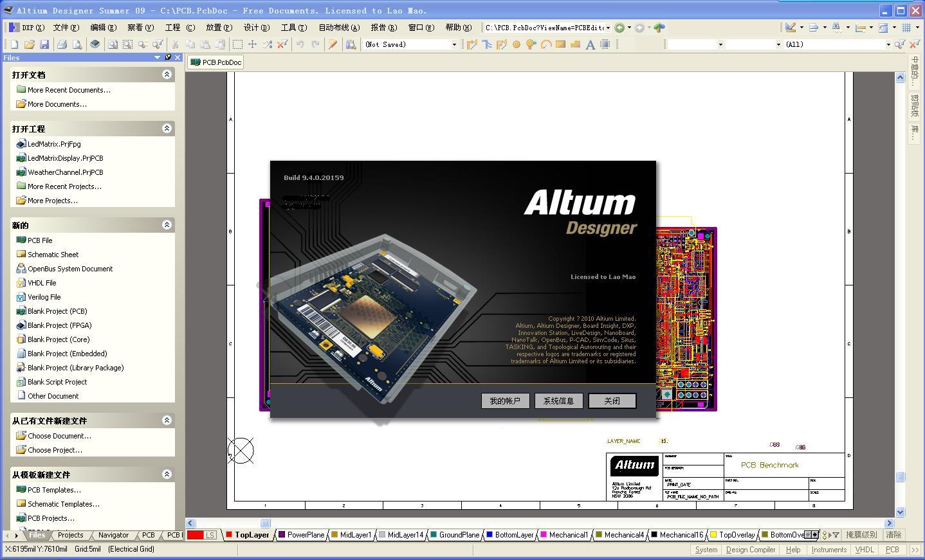The height and width of the screenshot is (560, 925).
Task: Open the 文件(F) menu
Action: pos(66,28)
